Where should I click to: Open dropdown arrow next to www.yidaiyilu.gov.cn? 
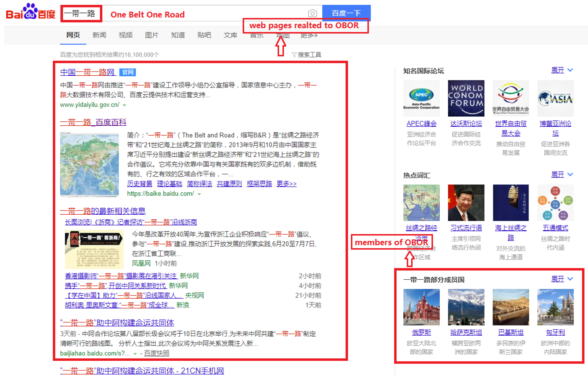pos(124,105)
